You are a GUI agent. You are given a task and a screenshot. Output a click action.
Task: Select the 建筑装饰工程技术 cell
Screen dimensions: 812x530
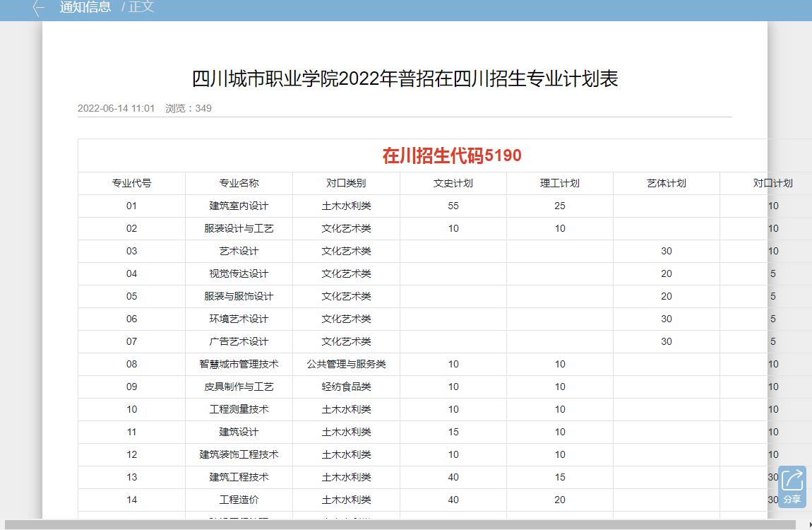point(239,455)
